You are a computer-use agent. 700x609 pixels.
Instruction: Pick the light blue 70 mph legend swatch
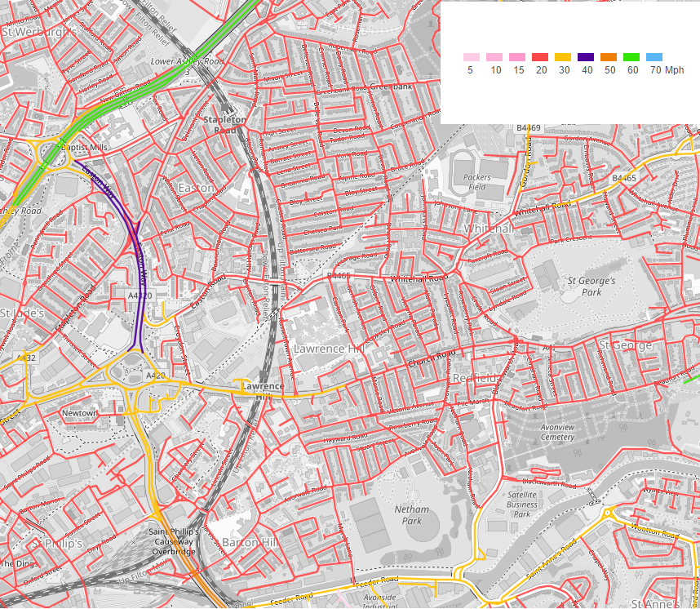click(654, 57)
